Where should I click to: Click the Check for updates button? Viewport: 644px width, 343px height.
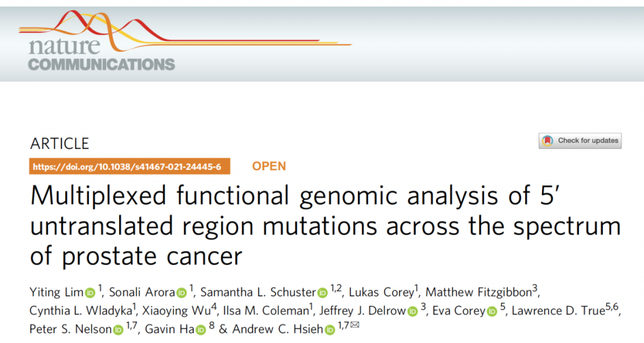580,141
